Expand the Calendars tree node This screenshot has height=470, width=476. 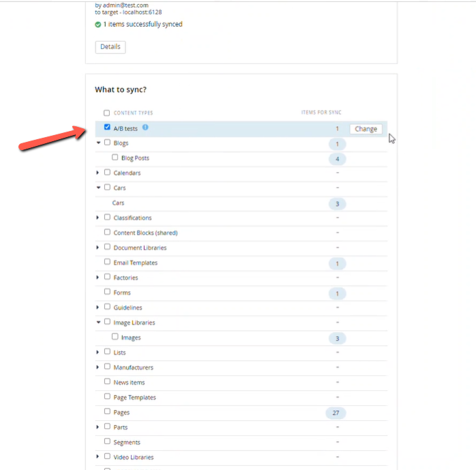(98, 173)
